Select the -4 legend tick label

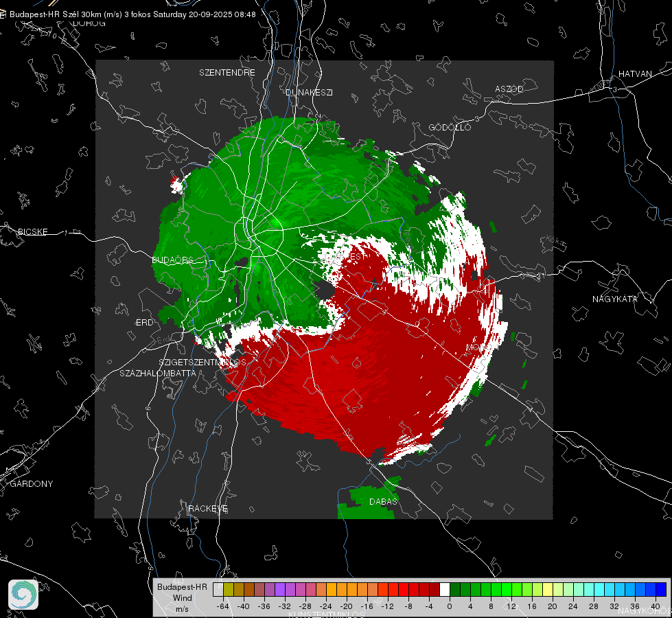pyautogui.click(x=428, y=606)
